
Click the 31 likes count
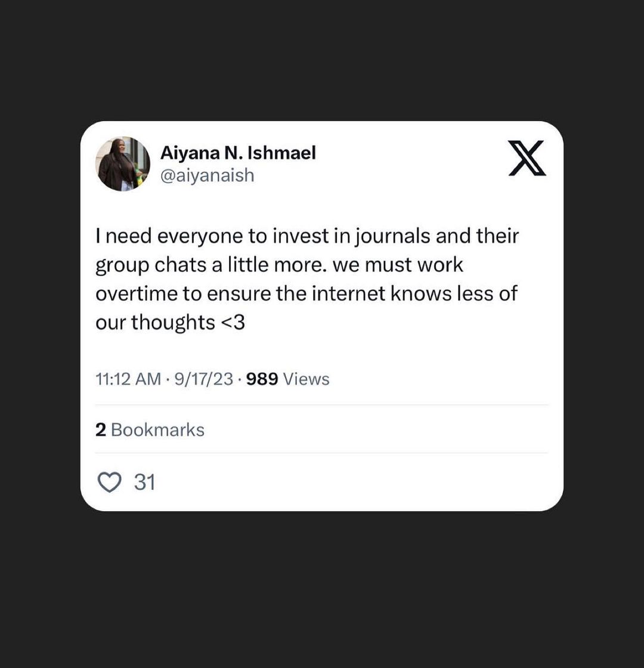coord(145,482)
